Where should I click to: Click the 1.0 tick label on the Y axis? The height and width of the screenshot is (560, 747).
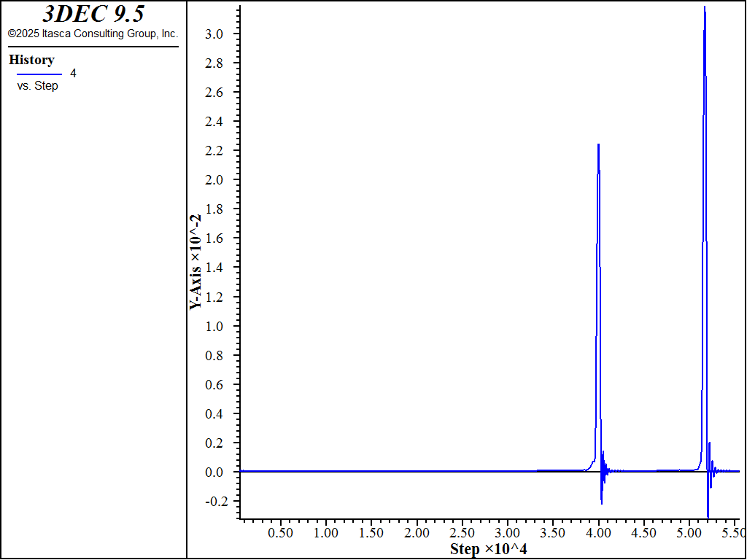[215, 326]
